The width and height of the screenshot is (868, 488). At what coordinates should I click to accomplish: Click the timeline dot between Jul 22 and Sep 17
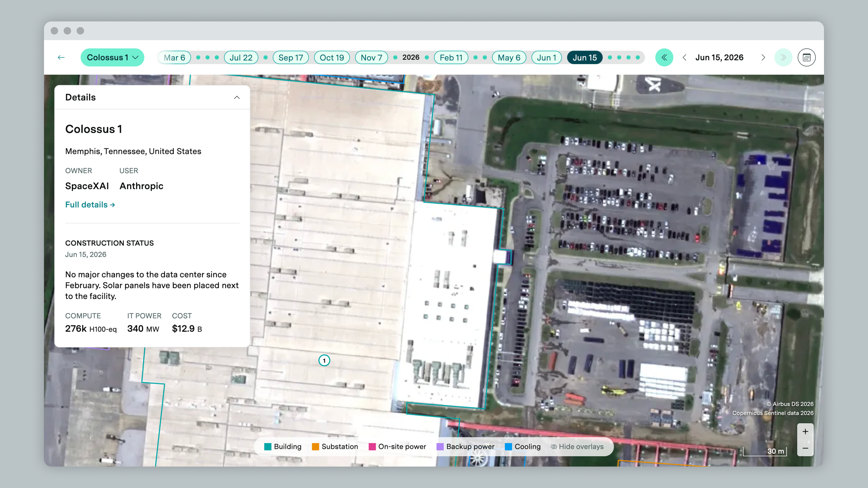tap(266, 58)
